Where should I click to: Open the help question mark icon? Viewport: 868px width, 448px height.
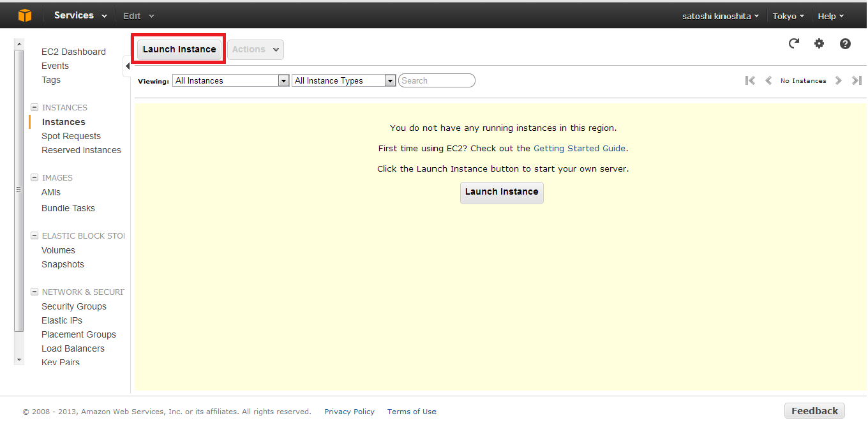[845, 43]
